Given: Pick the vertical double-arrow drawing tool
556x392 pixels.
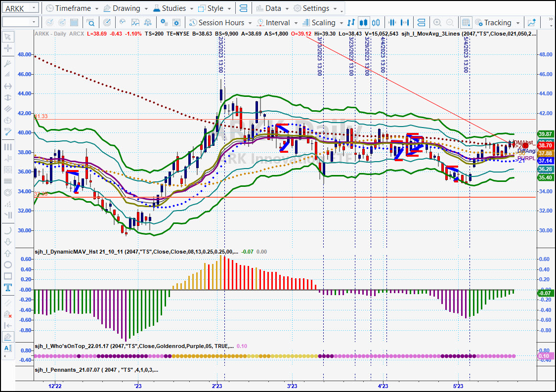Looking at the screenshot, I should click(8, 97).
